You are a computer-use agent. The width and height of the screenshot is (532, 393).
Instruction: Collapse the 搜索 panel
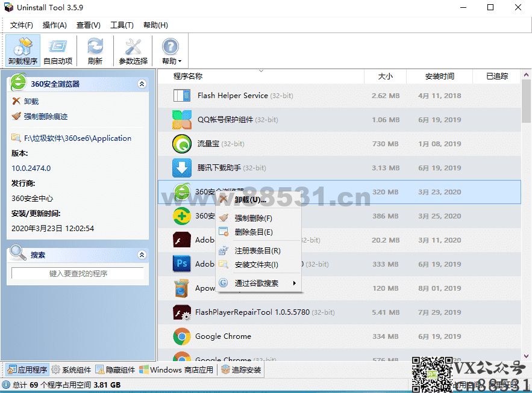(x=142, y=255)
